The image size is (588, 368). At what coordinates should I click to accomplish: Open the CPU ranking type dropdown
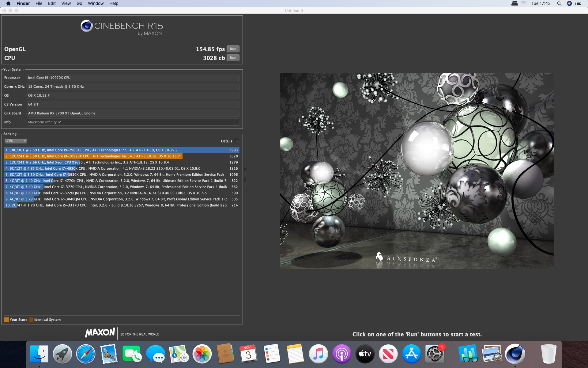pos(16,141)
